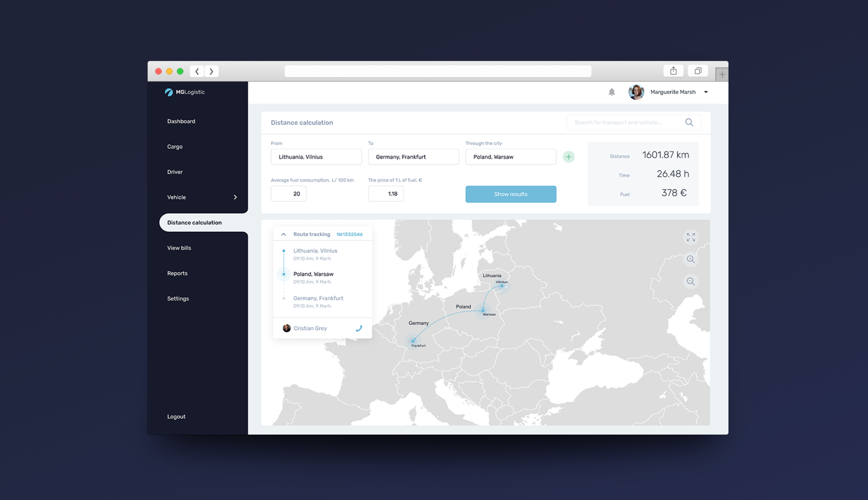The image size is (868, 500).
Task: Click Logout at the bottom of the sidebar
Action: click(176, 416)
